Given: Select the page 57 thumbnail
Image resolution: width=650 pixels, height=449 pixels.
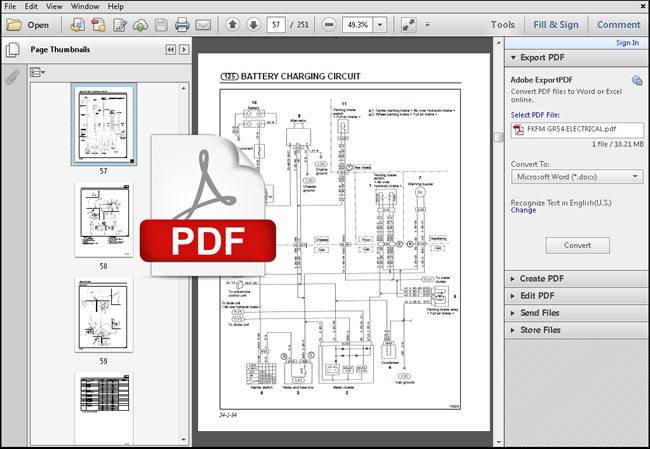Looking at the screenshot, I should tap(104, 124).
